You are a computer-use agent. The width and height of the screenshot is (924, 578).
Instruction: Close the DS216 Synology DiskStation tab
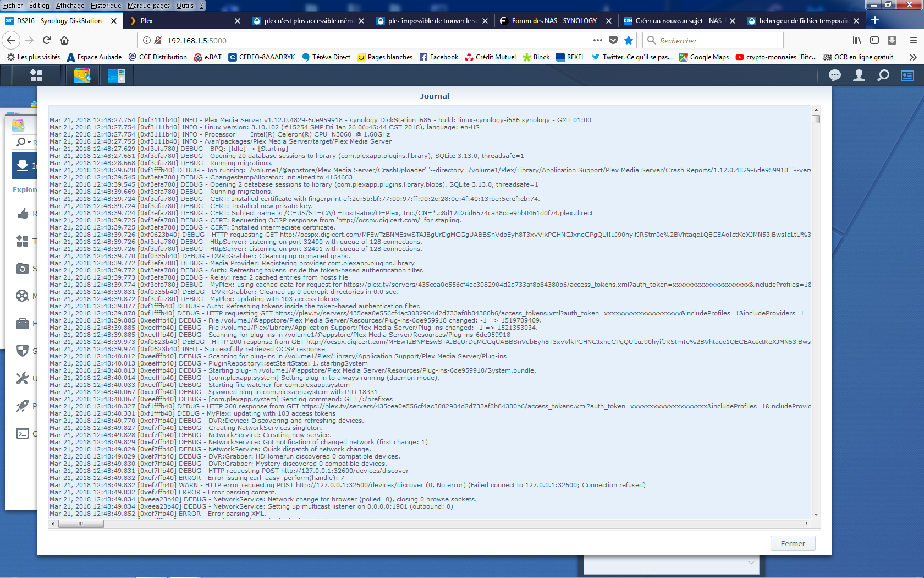tap(114, 21)
